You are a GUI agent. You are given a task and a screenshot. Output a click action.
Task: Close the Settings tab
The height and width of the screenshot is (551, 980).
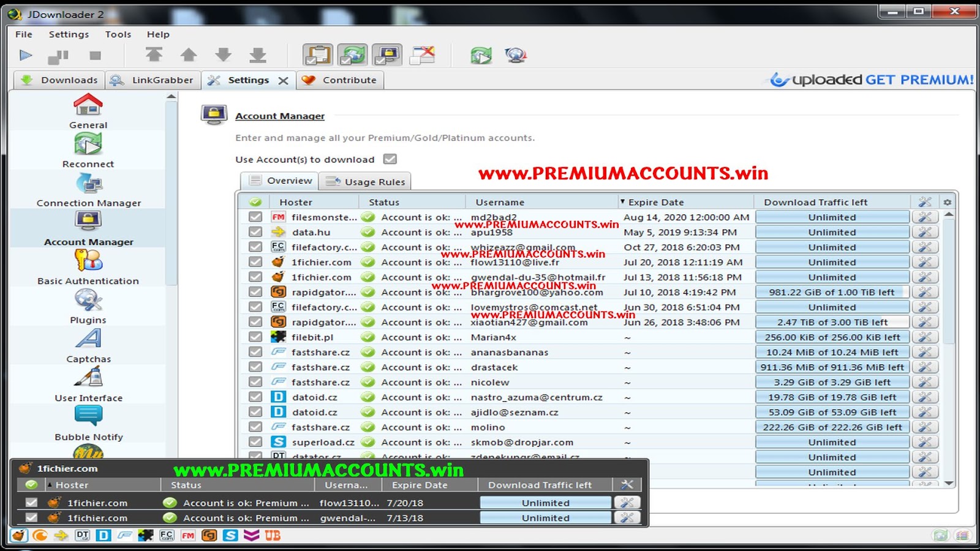coord(283,81)
